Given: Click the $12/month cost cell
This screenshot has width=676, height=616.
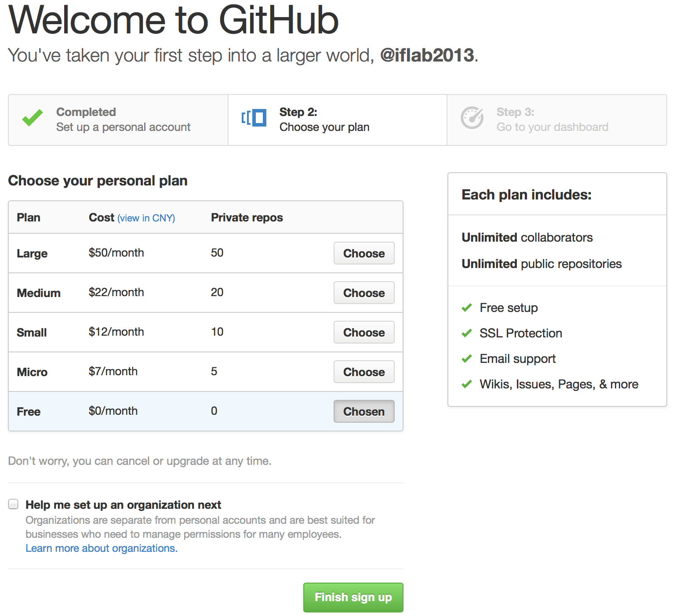Looking at the screenshot, I should point(116,332).
